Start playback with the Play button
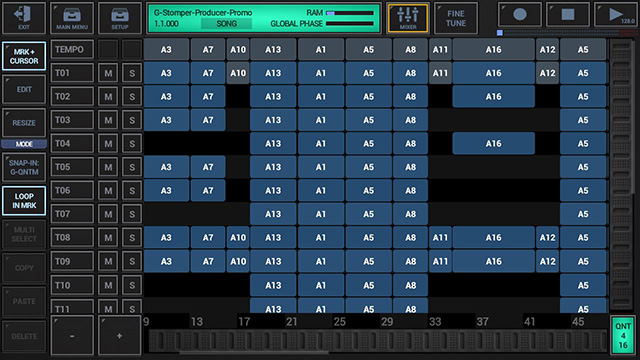 click(616, 16)
